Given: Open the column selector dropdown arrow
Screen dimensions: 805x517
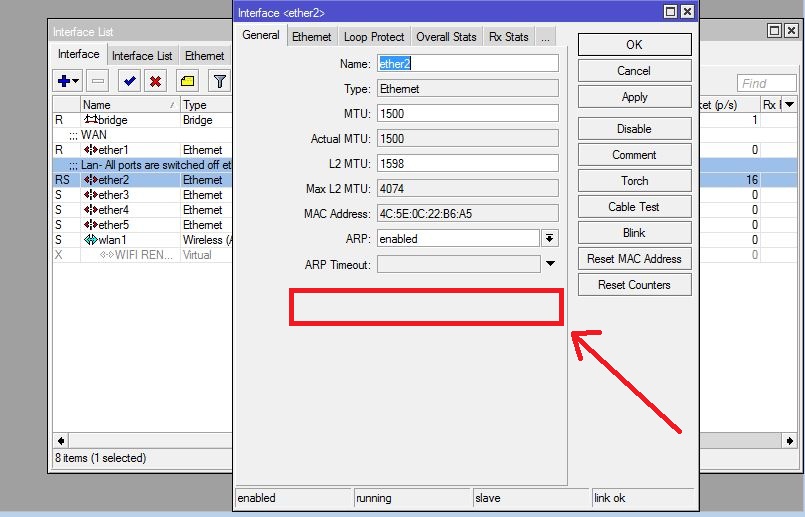Looking at the screenshot, I should click(789, 105).
